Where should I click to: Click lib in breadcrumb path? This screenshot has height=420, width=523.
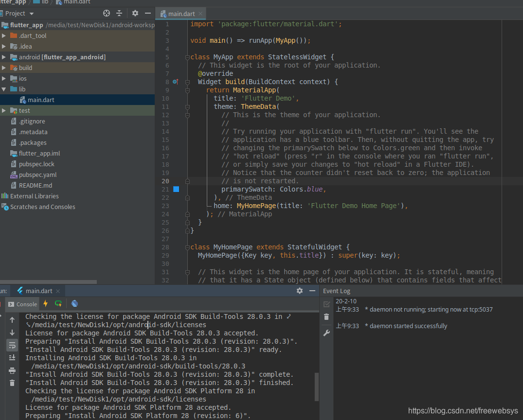click(42, 2)
